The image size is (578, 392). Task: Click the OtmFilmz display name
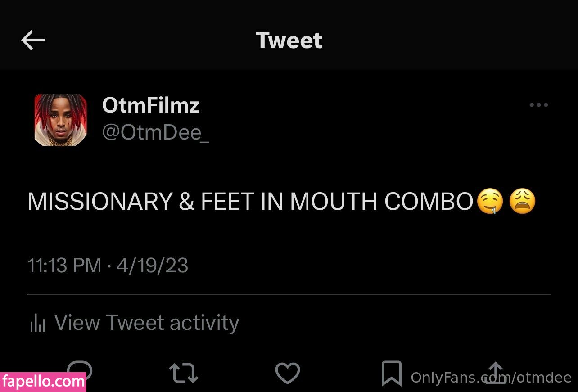pos(150,105)
